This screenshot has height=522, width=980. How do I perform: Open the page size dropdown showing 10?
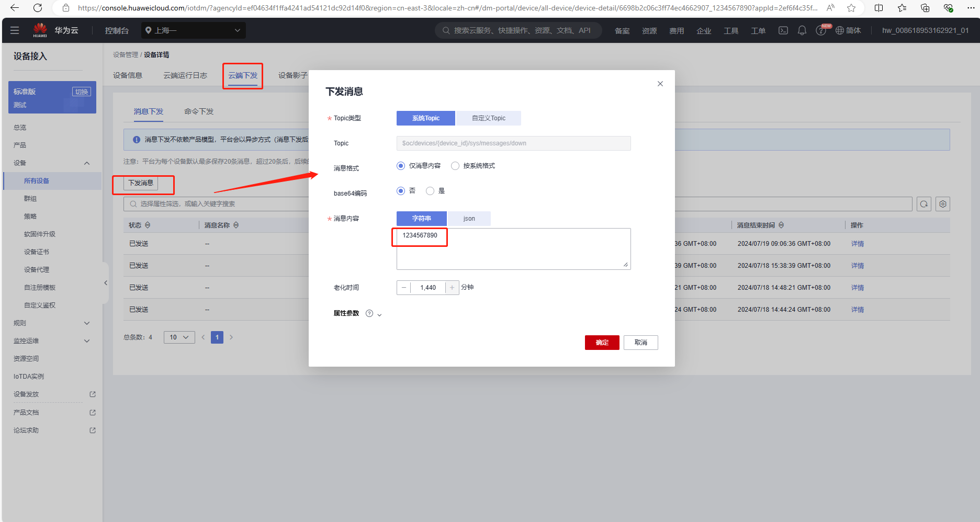pos(179,337)
